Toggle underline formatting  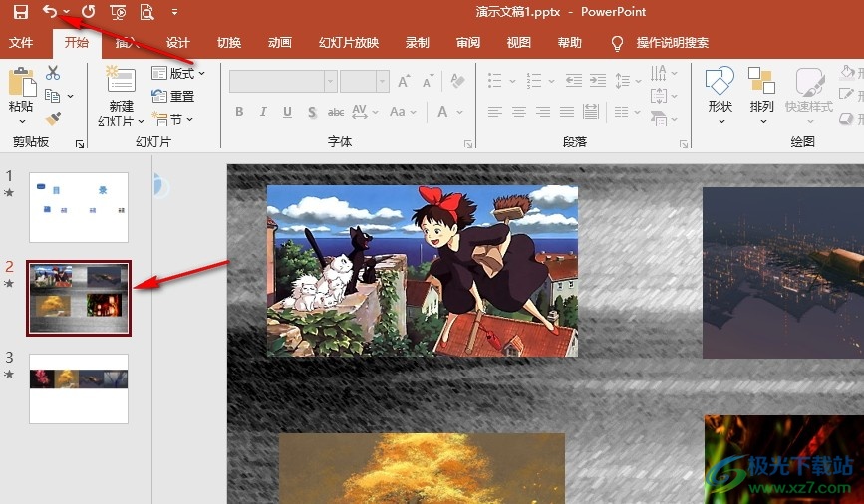tap(287, 112)
